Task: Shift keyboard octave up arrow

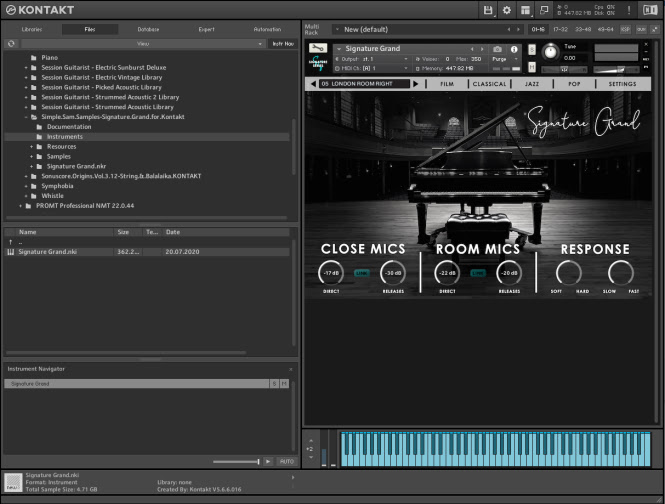Action: [x=311, y=441]
